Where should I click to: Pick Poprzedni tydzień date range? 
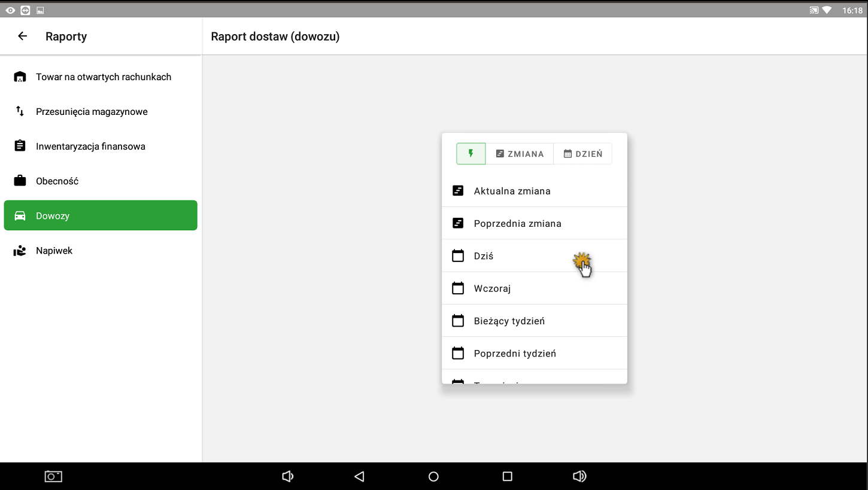[515, 354]
